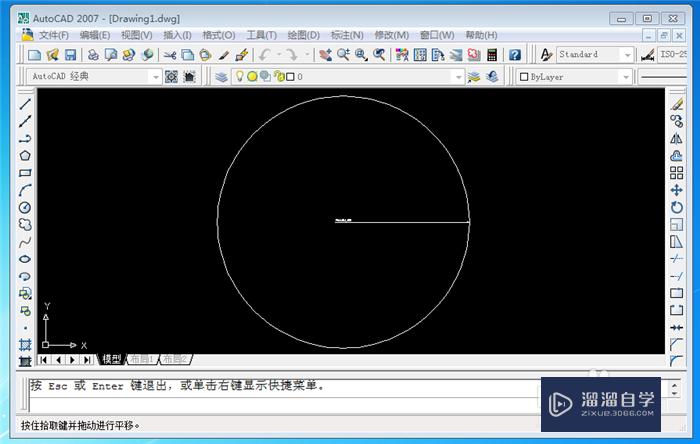The image size is (700, 444).
Task: Select the Construction Line tool
Action: pos(25,121)
